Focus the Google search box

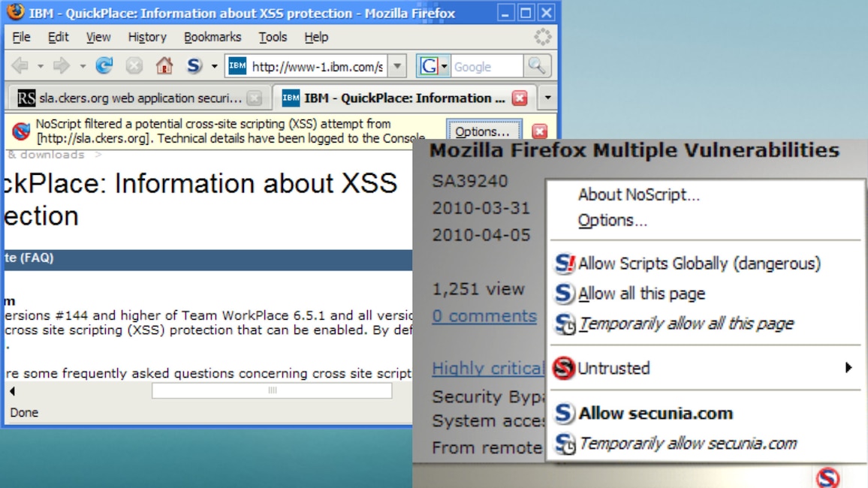(x=486, y=66)
